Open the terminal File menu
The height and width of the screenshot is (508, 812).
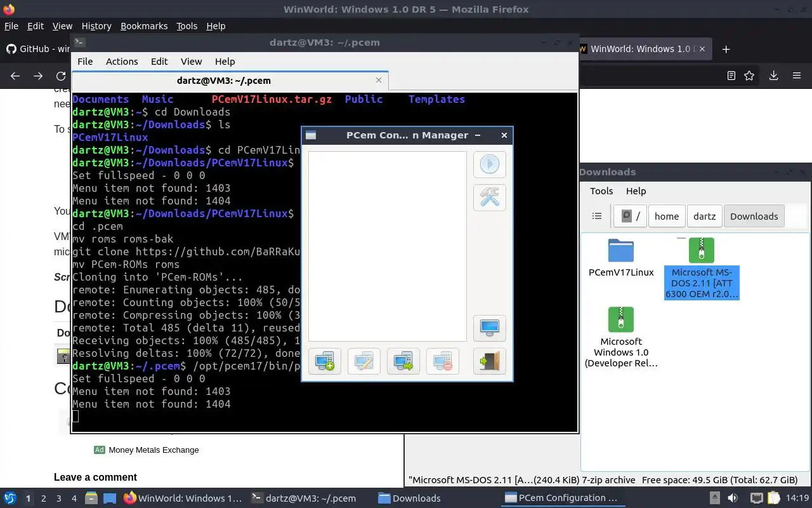[x=85, y=62]
